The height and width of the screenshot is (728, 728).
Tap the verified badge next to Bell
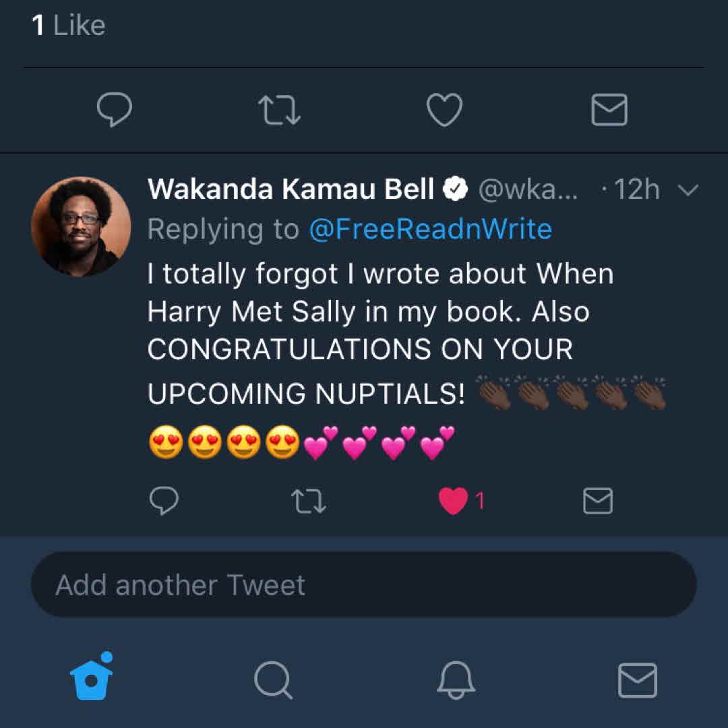(x=455, y=190)
